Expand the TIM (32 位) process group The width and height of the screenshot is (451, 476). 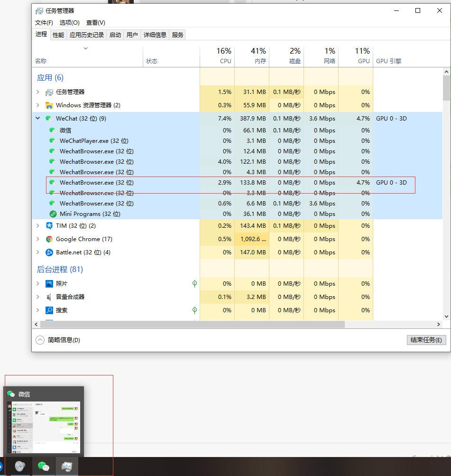click(37, 225)
